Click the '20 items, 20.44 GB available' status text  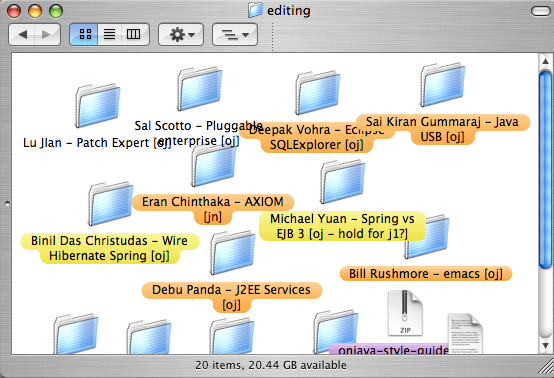(x=271, y=365)
